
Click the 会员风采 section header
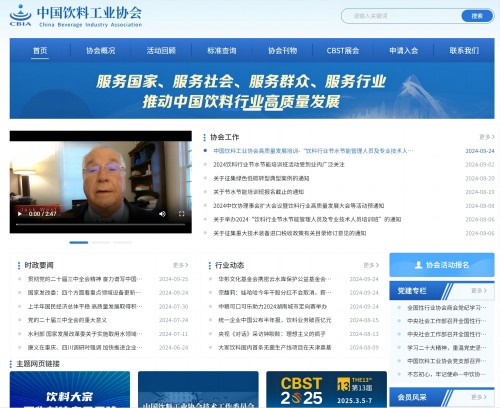[x=412, y=397]
